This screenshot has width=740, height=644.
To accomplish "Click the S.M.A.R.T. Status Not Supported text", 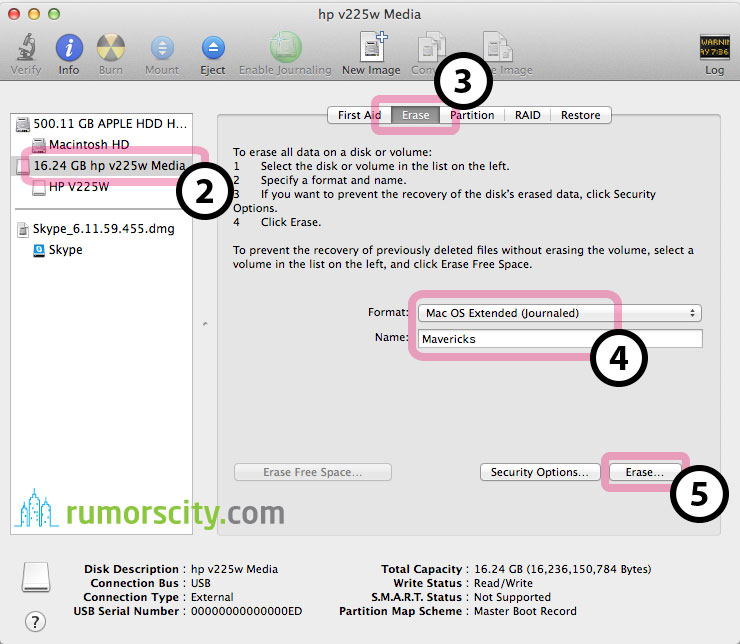I will pos(512,597).
